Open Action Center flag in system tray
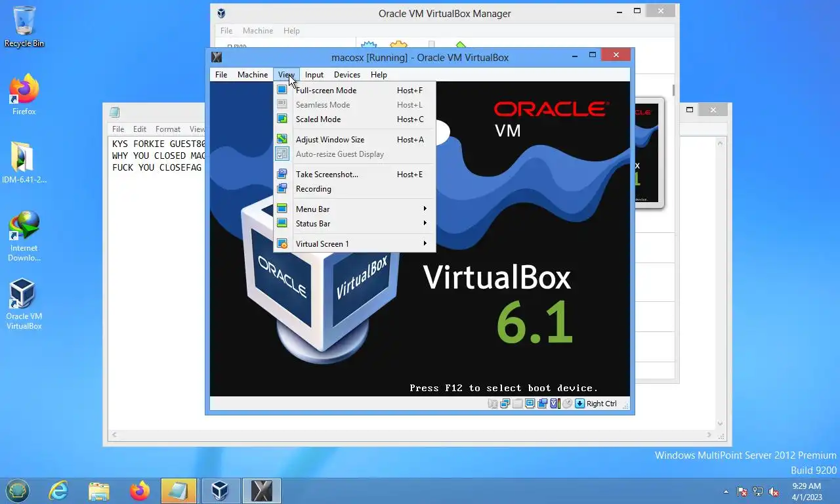Viewport: 840px width, 504px height. coord(742,492)
